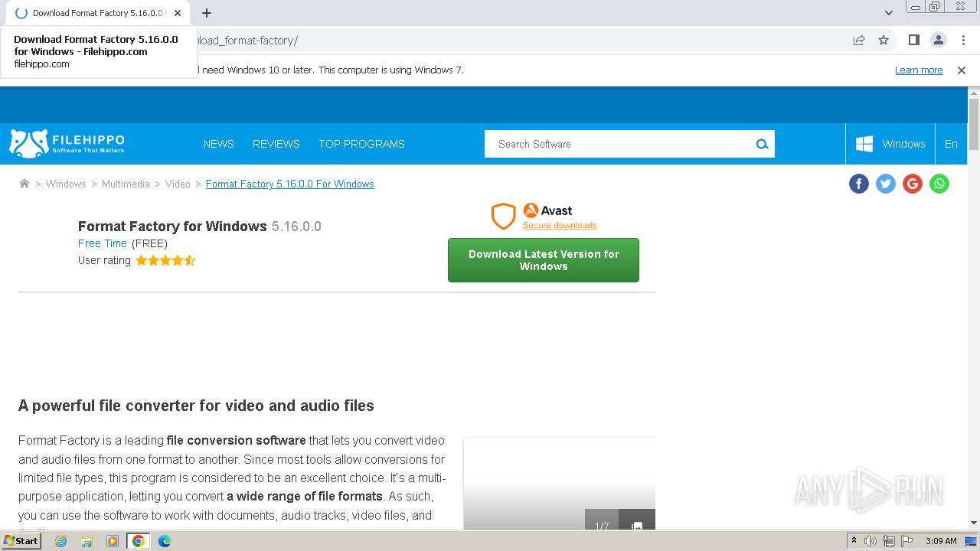Open Microsoft Edge from taskbar
Viewport: 980px width, 551px height.
[x=164, y=541]
